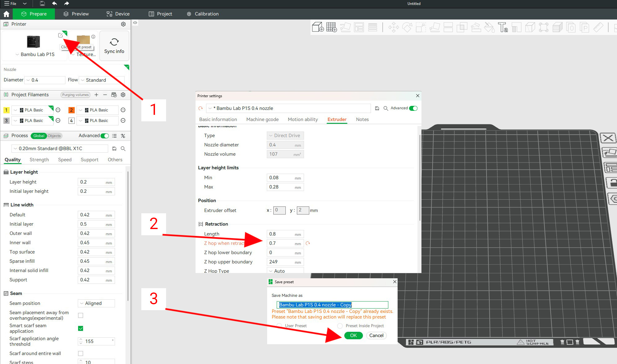Click the save icon in title bar
The width and height of the screenshot is (617, 364).
coord(42,3)
